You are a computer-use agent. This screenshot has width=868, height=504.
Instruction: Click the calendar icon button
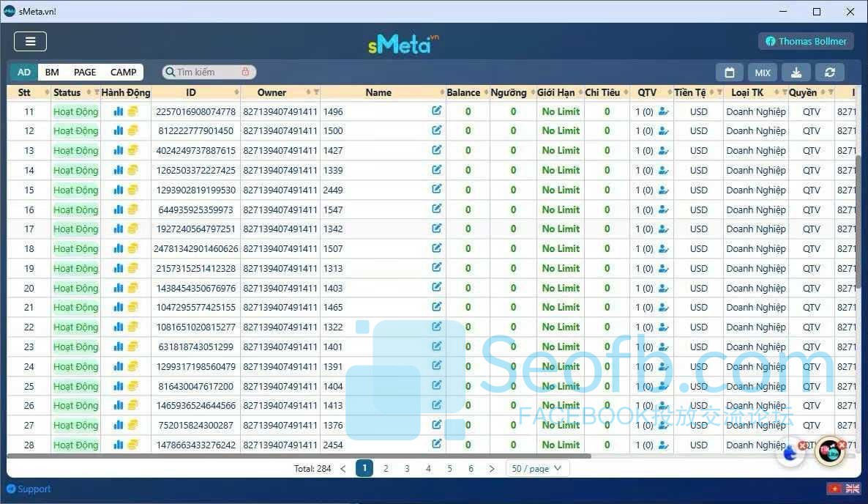pos(729,73)
